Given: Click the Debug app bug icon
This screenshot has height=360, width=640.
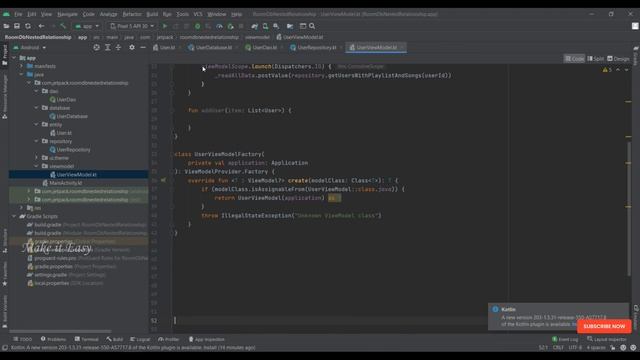Looking at the screenshot, I should coord(198,26).
